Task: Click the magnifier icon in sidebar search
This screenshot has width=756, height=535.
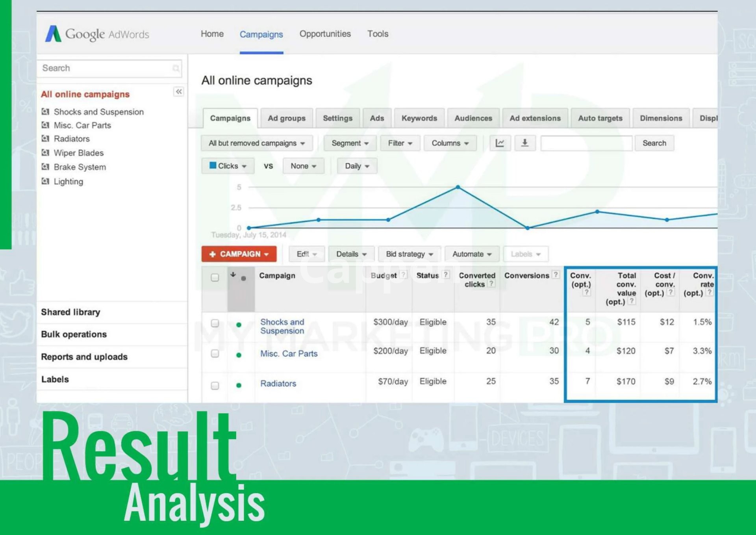Action: pos(176,69)
